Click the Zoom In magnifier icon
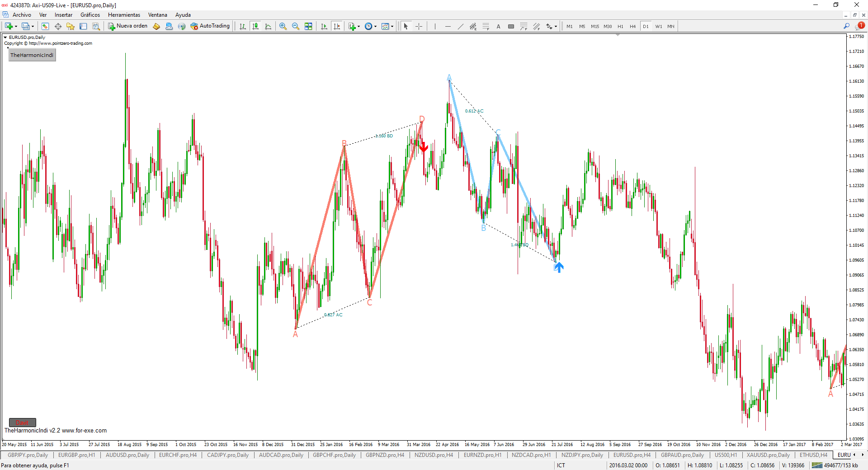 coord(283,26)
